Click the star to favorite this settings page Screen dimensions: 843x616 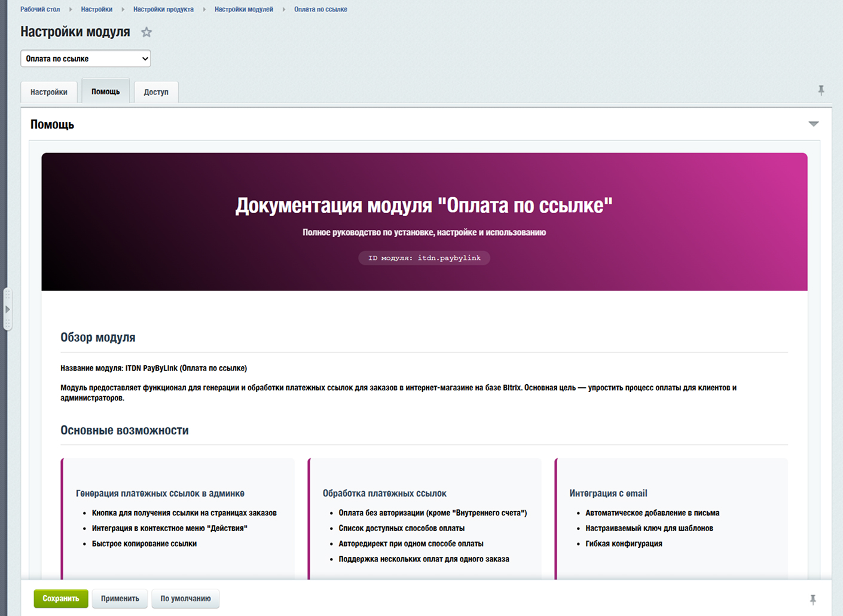tap(146, 32)
